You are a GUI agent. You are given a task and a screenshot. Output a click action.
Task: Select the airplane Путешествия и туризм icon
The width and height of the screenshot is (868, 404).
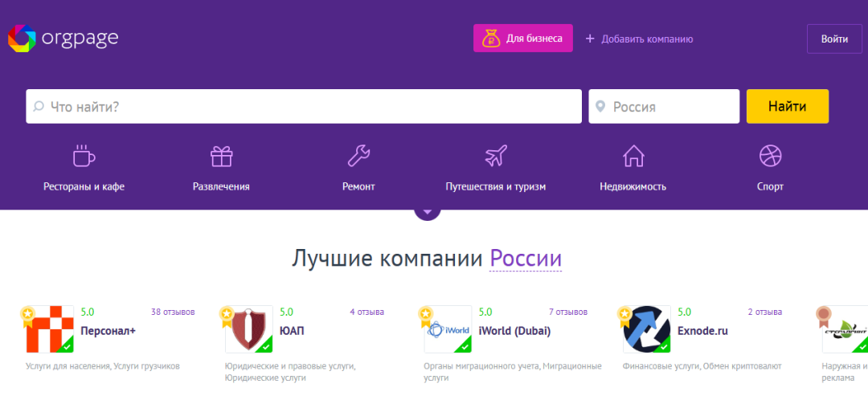496,156
